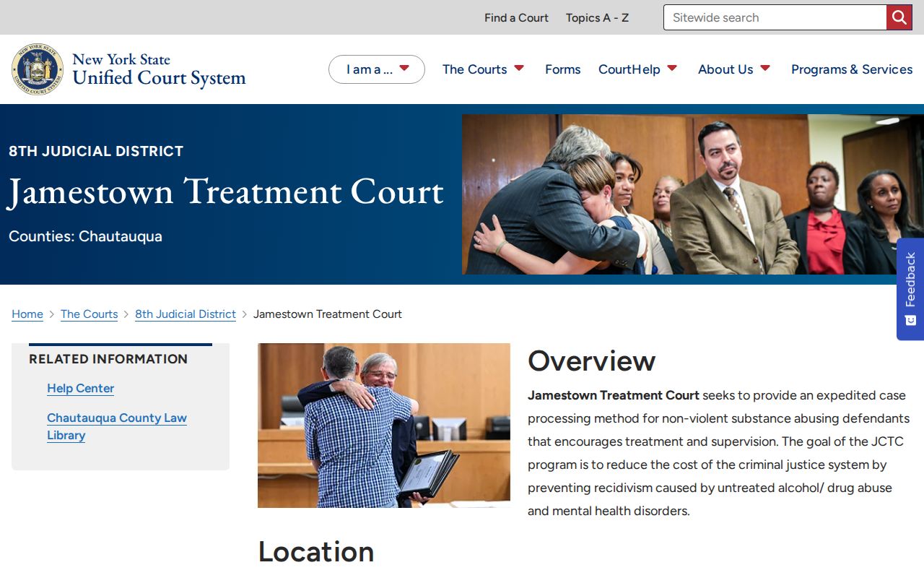Image resolution: width=924 pixels, height=578 pixels.
Task: Go to 8th Judicial District breadcrumb
Action: click(186, 314)
